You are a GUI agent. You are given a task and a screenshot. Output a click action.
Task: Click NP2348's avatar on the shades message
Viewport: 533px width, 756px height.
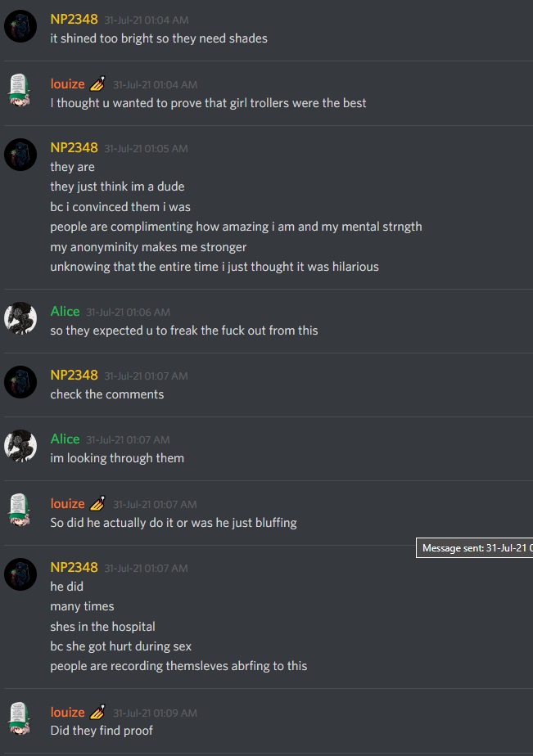point(20,26)
